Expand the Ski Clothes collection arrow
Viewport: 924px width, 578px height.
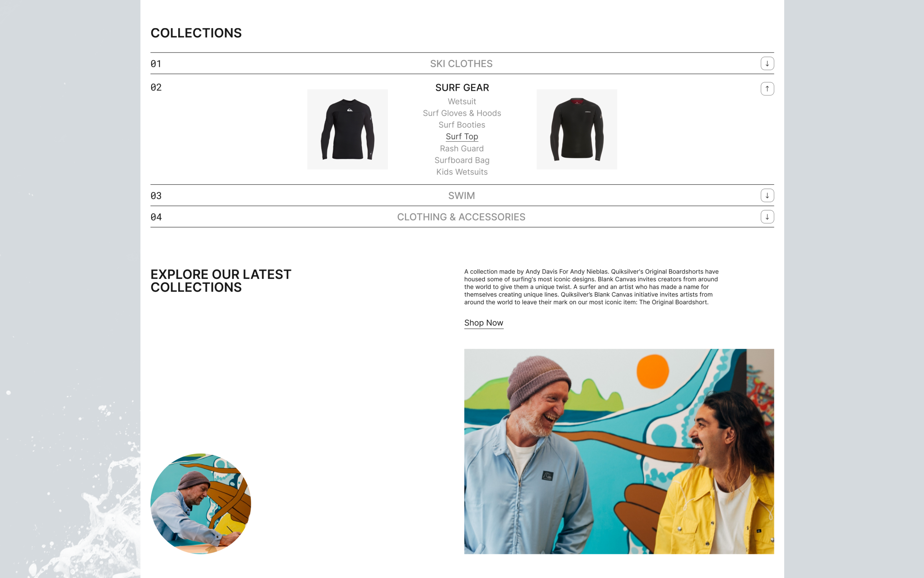pyautogui.click(x=767, y=64)
